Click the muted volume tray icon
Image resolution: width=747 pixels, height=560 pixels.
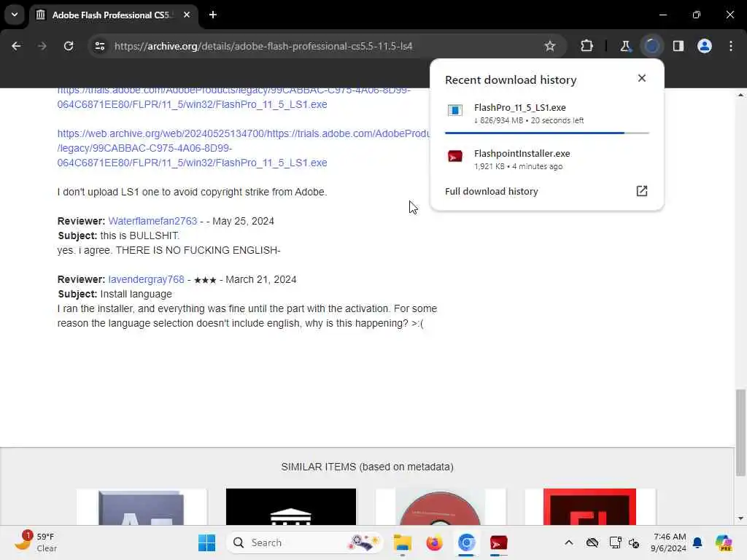[x=634, y=542]
